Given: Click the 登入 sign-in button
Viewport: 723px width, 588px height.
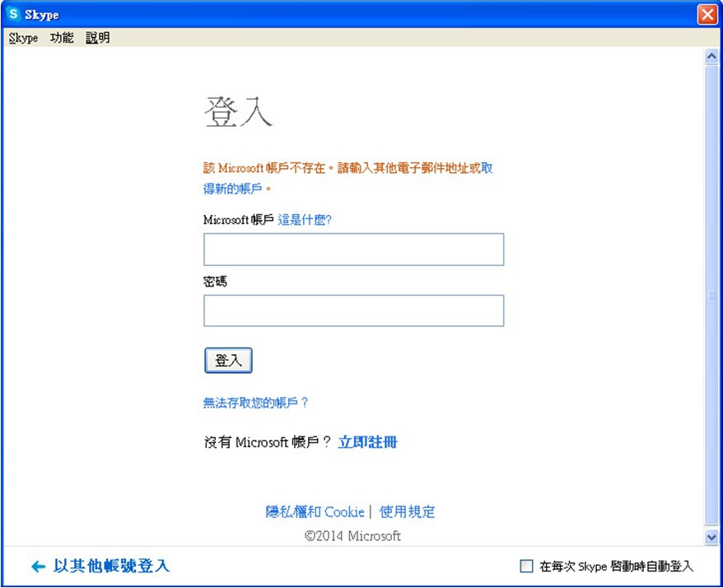Looking at the screenshot, I should coord(228,360).
